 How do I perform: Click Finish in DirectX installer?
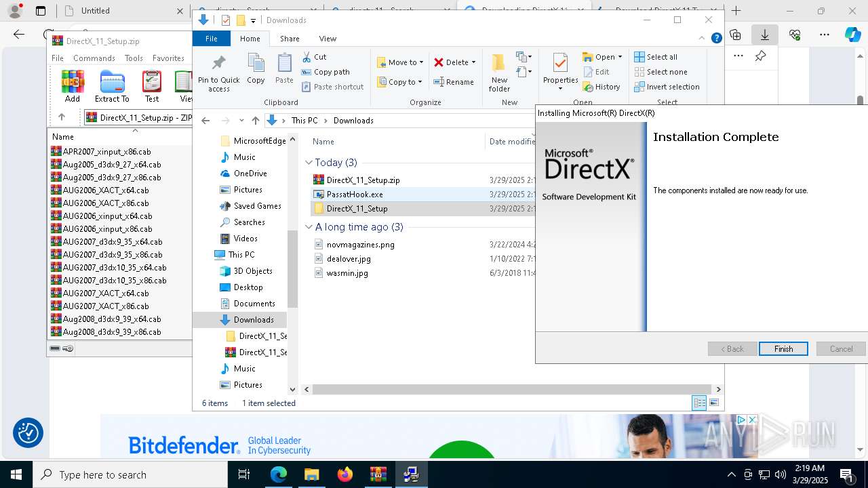783,349
